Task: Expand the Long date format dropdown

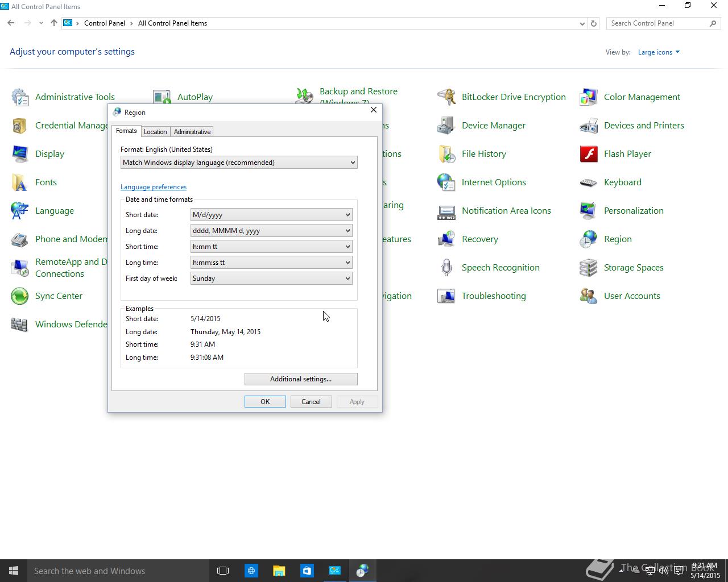Action: pyautogui.click(x=271, y=231)
